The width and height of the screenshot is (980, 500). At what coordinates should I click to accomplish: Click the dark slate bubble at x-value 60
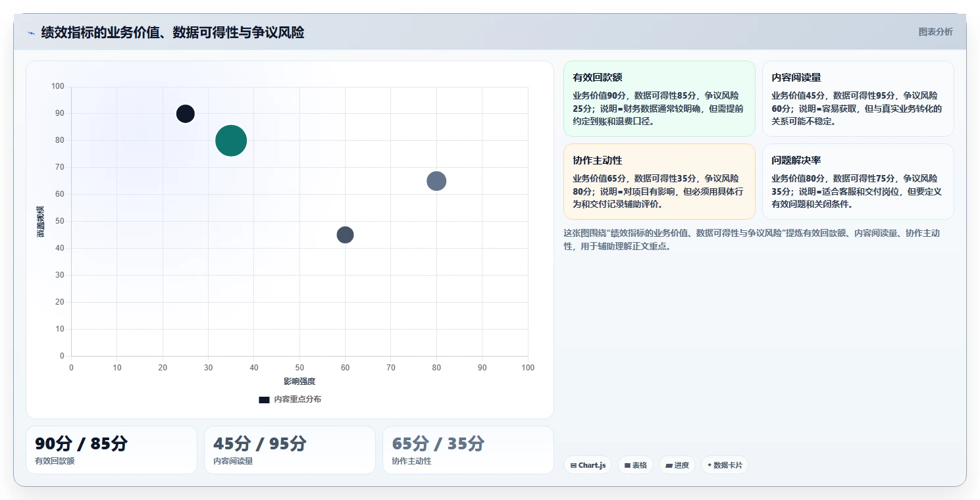click(345, 235)
